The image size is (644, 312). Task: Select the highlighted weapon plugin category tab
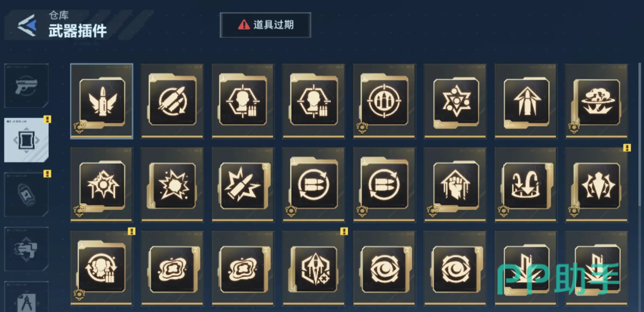click(26, 140)
